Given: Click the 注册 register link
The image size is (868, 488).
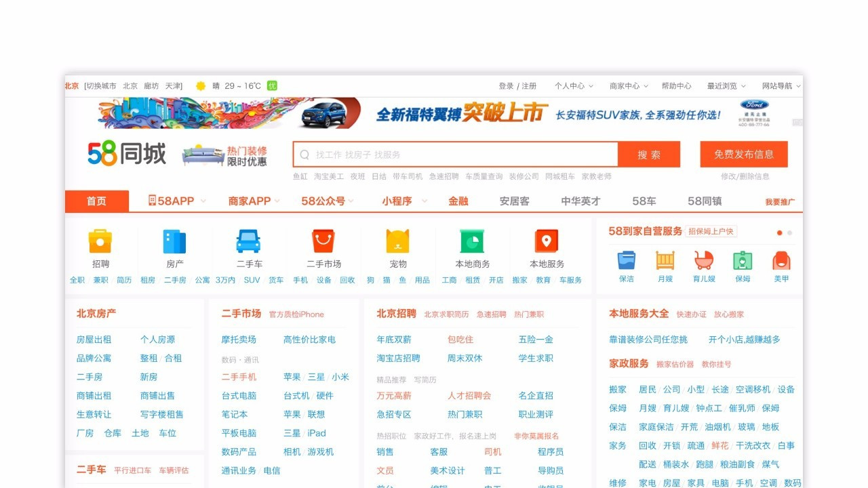Looking at the screenshot, I should [x=529, y=86].
